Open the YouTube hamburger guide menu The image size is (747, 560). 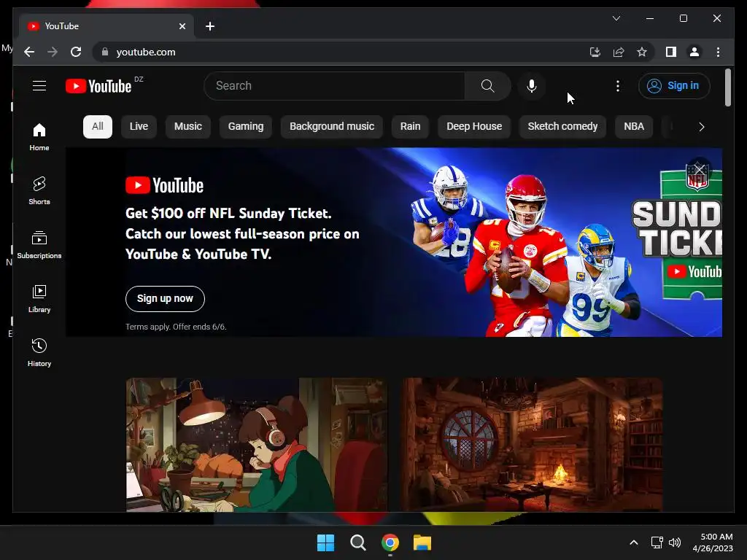(x=39, y=86)
